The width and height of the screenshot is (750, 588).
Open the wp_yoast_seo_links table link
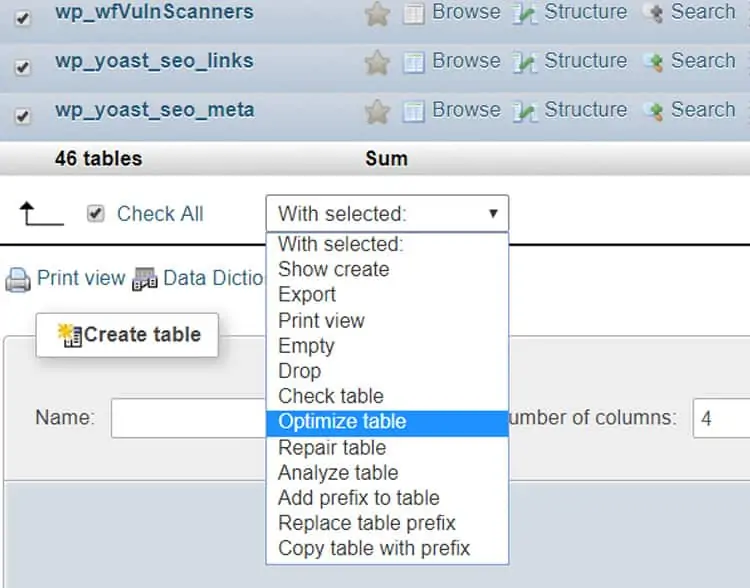tap(154, 61)
